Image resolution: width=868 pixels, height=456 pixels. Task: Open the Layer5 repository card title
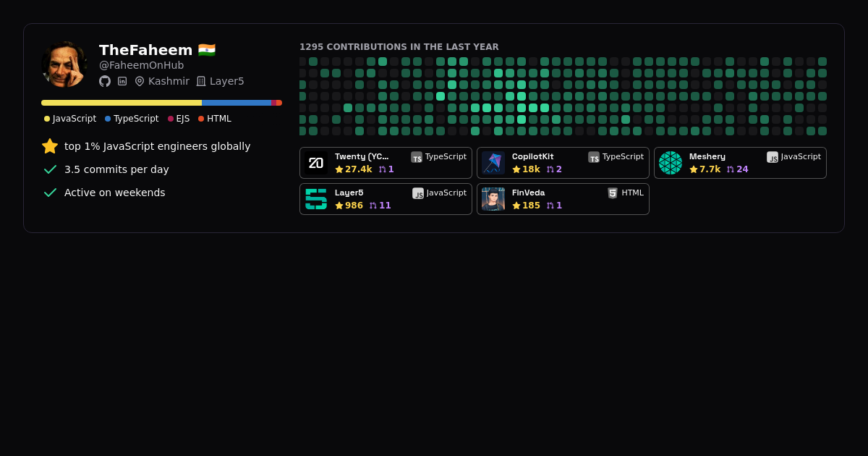click(x=349, y=193)
